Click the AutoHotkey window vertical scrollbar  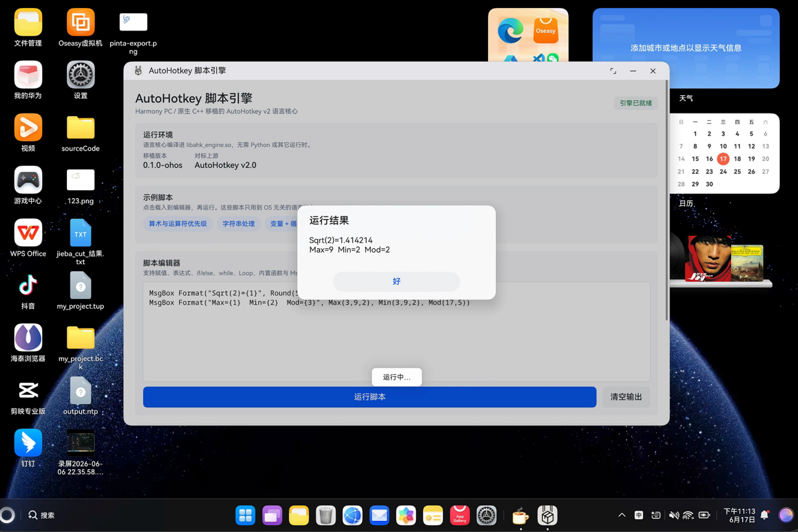(x=667, y=201)
